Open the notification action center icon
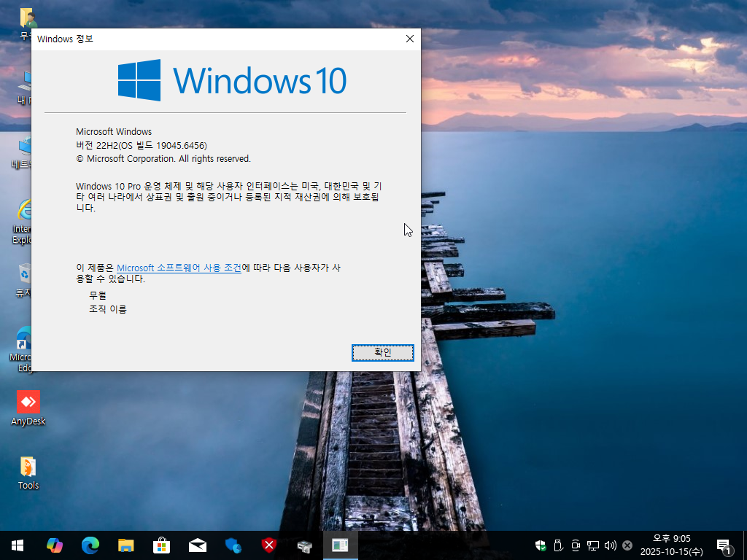 pyautogui.click(x=724, y=546)
